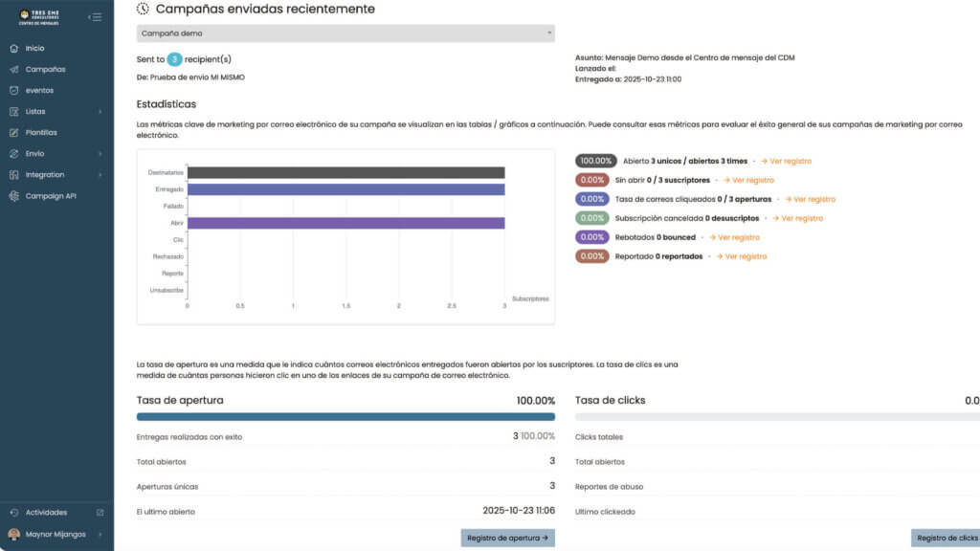
Task: Open Ver registro link for Abierto
Action: click(786, 161)
